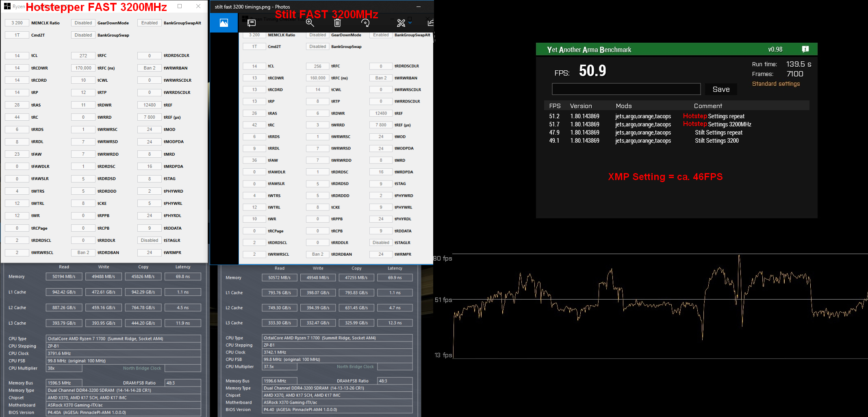The width and height of the screenshot is (868, 417).
Task: Click Hotstepper BankGroupSwapAlt Enabled field
Action: point(150,23)
